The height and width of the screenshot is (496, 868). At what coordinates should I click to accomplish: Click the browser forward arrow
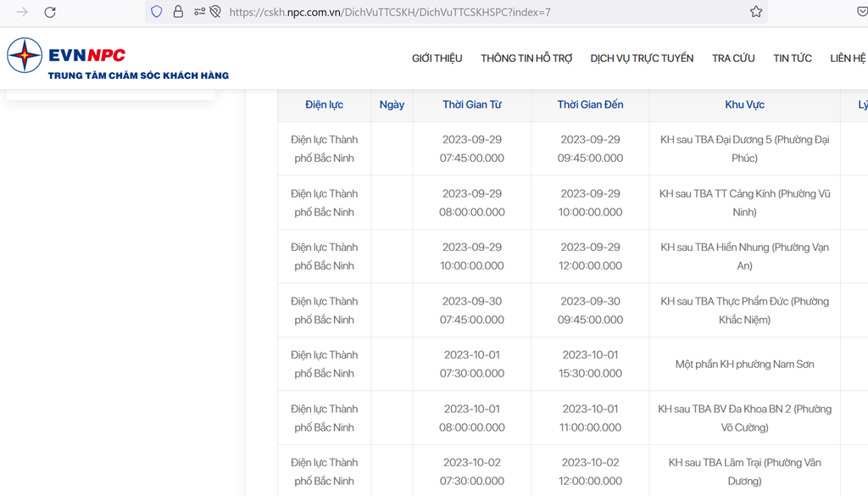[22, 12]
